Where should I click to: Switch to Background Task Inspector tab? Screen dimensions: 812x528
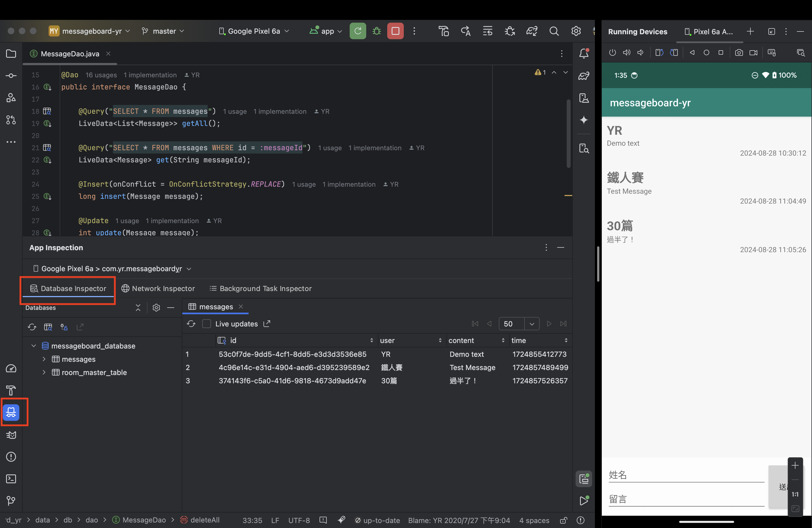[x=261, y=289]
